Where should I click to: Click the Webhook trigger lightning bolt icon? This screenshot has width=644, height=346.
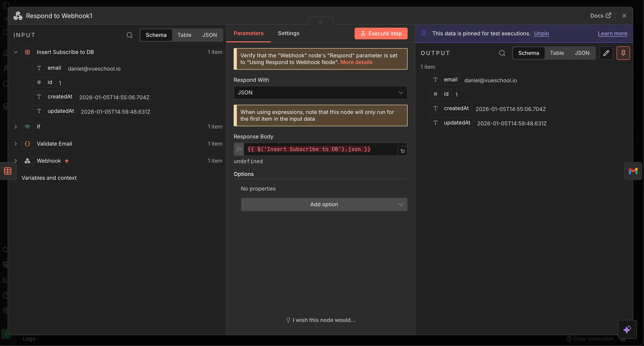(67, 161)
